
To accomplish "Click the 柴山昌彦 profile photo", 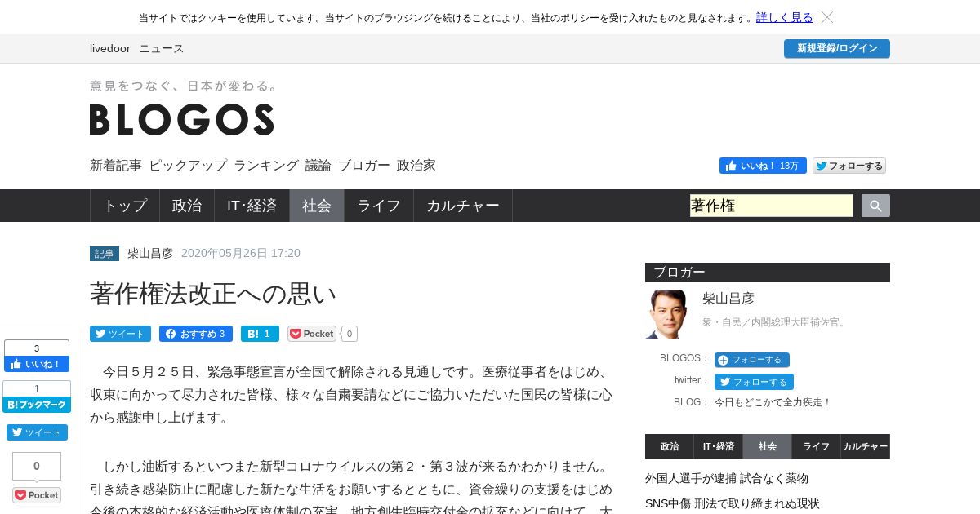I will (x=666, y=315).
